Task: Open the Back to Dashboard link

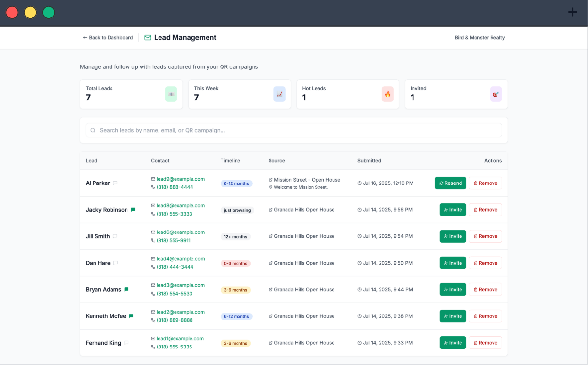Action: click(x=108, y=37)
